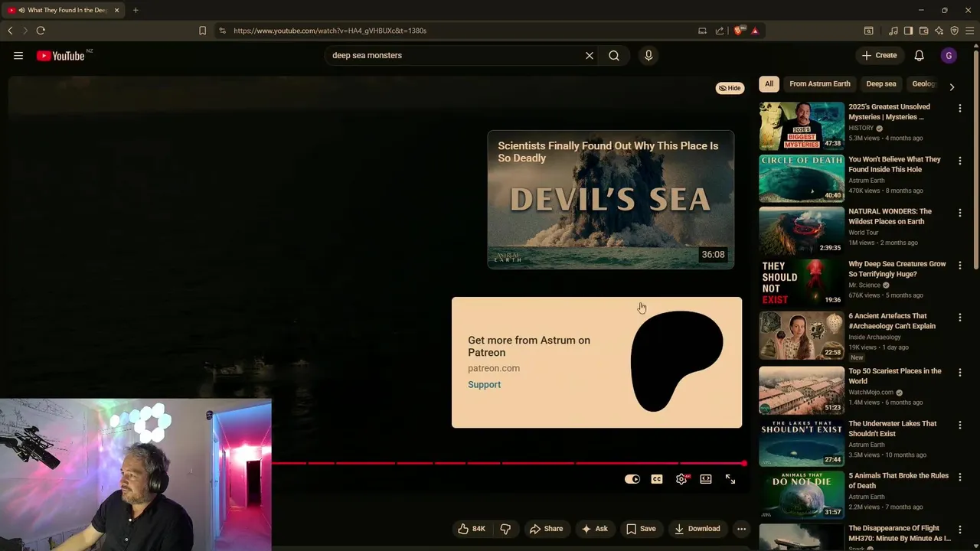Open the Natural Wonders 2:39:35 thumbnail

(x=802, y=230)
